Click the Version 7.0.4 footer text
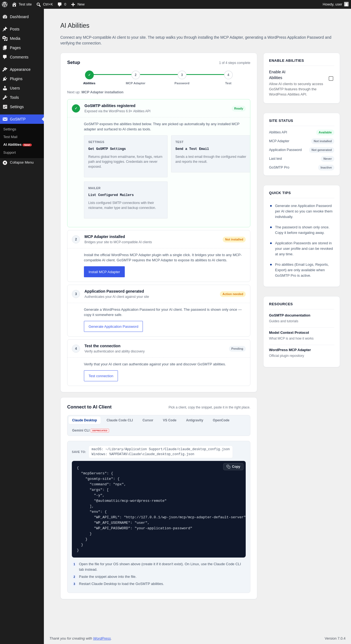The height and width of the screenshot is (644, 351). (335, 638)
